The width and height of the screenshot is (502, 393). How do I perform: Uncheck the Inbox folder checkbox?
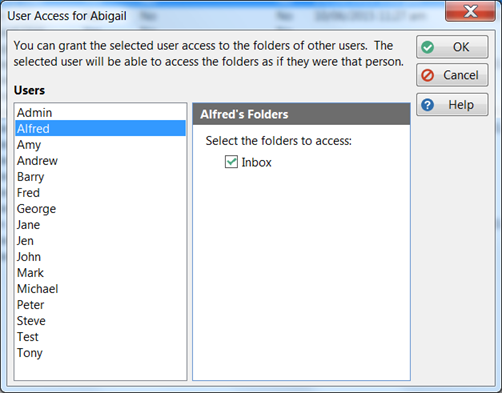[231, 162]
